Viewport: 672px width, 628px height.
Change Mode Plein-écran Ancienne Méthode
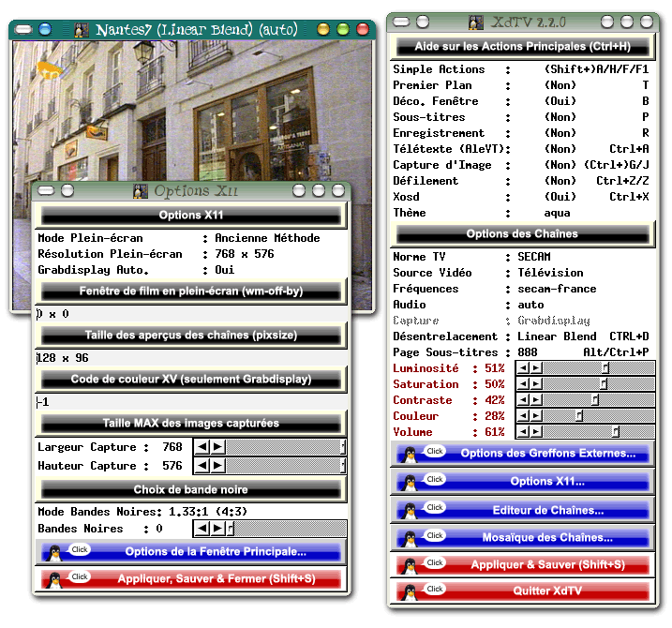tap(267, 238)
